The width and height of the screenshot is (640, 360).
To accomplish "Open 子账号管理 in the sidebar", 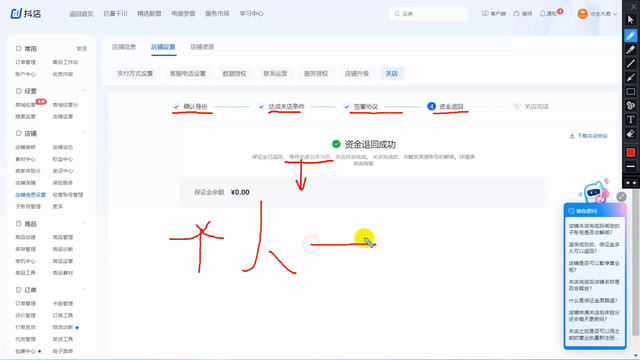I will [x=28, y=207].
